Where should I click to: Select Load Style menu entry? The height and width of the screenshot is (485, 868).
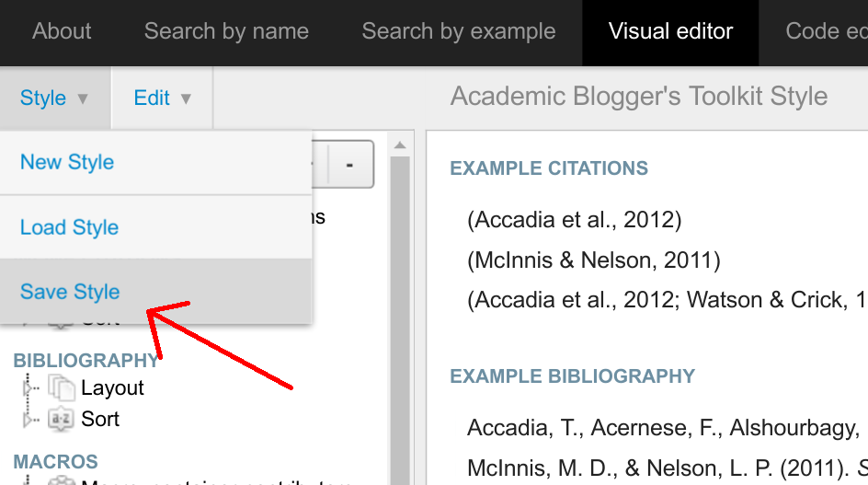coord(70,227)
